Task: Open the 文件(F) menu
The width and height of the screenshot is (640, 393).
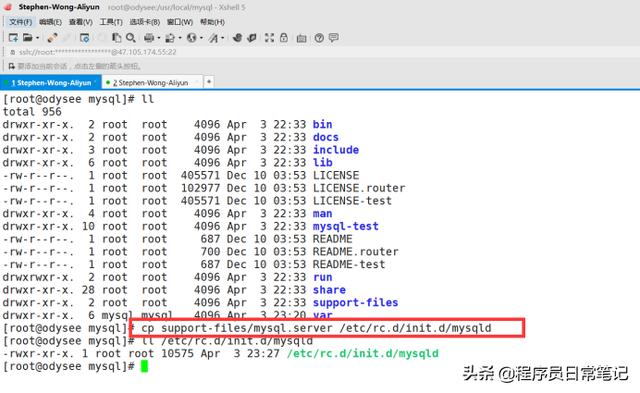Action: 20,22
